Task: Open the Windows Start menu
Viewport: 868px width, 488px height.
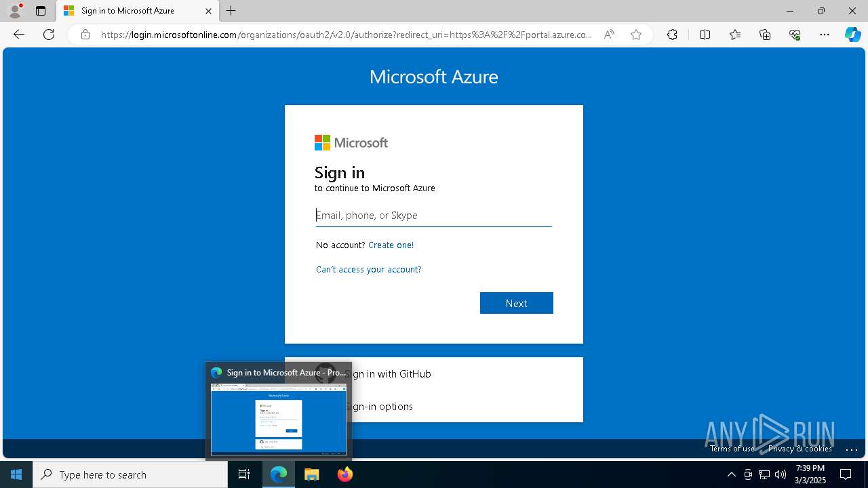Action: (16, 474)
